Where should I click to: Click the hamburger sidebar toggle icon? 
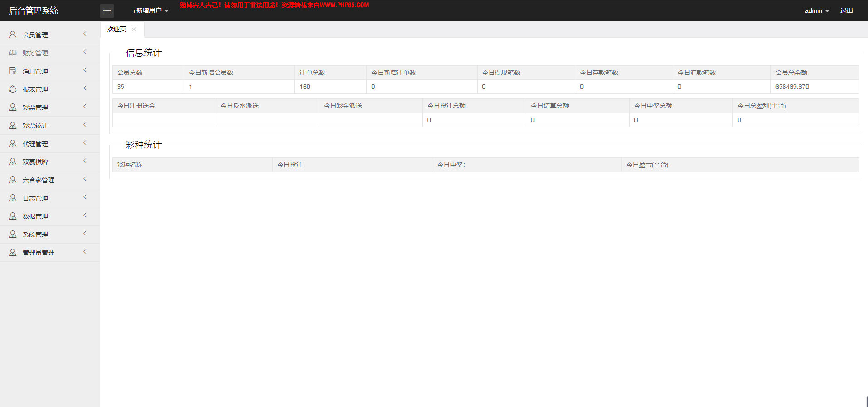coord(107,11)
